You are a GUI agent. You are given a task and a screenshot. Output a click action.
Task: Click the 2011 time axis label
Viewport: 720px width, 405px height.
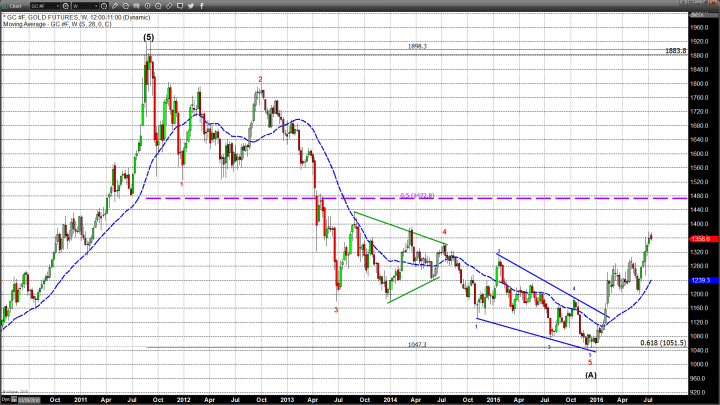(80, 400)
